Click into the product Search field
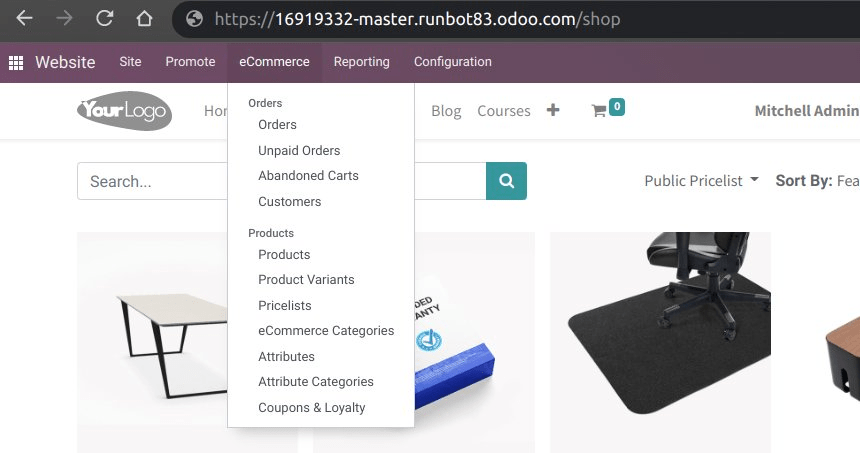This screenshot has width=860, height=453. pos(152,181)
